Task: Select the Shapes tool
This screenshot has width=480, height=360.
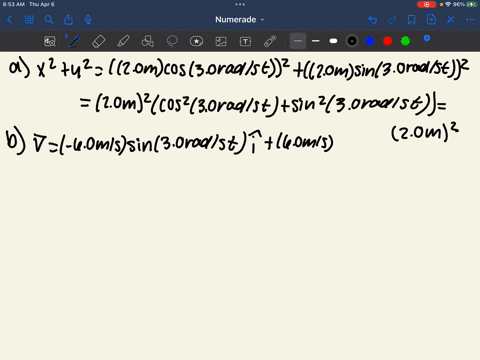Action: tap(148, 41)
